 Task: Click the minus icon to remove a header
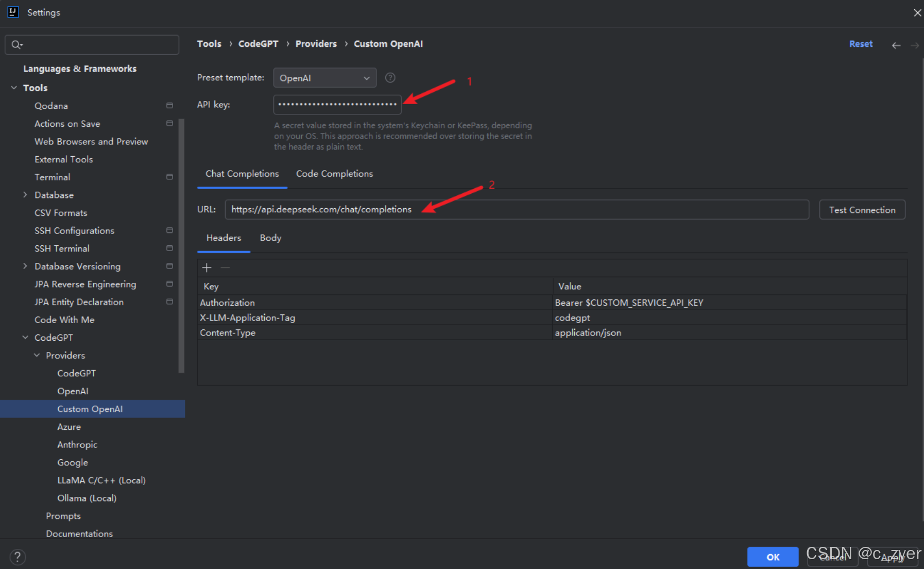point(225,267)
